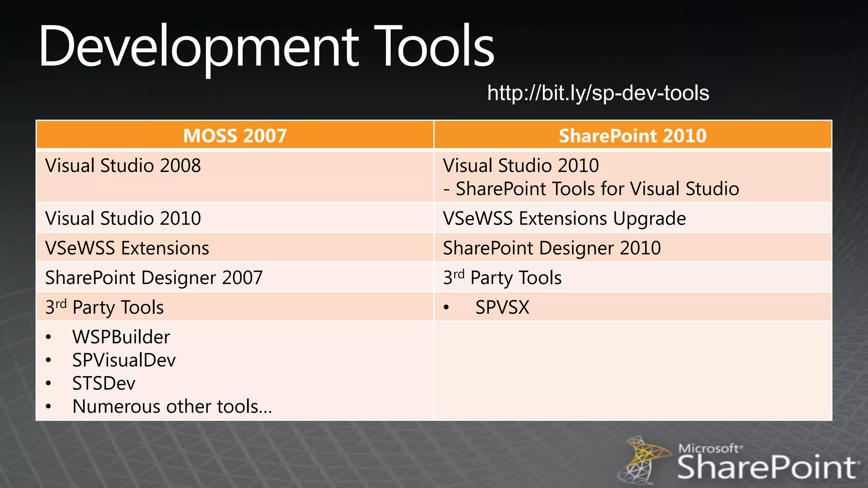
Task: Select VSeWSS Extensions Upgrade cell
Action: [564, 219]
